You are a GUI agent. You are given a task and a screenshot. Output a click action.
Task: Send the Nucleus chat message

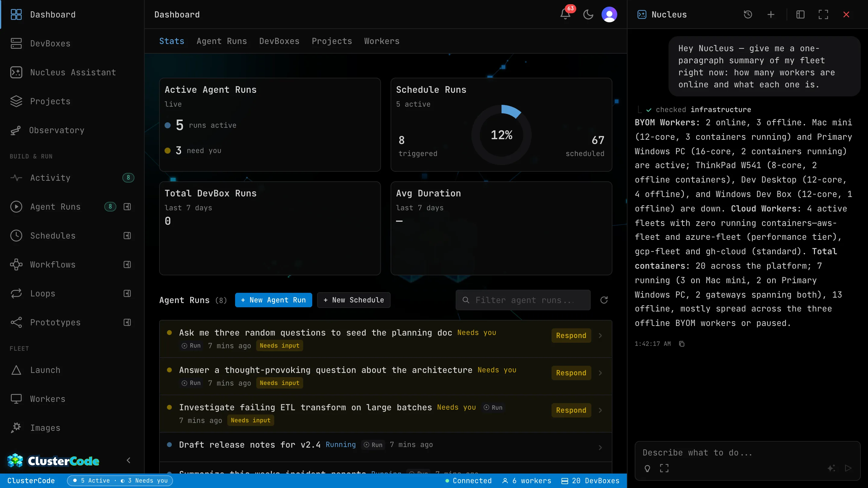[x=848, y=468]
